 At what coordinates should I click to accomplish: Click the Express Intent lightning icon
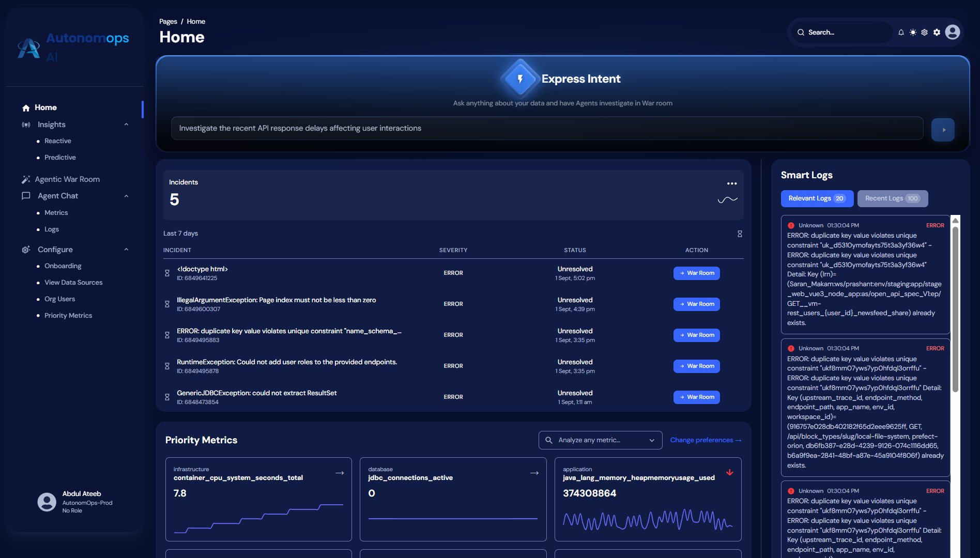pos(520,79)
